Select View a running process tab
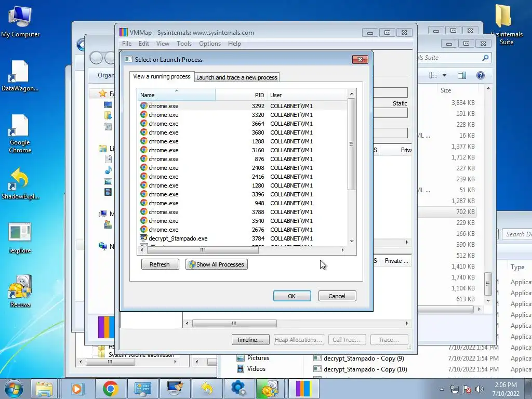 [x=162, y=77]
